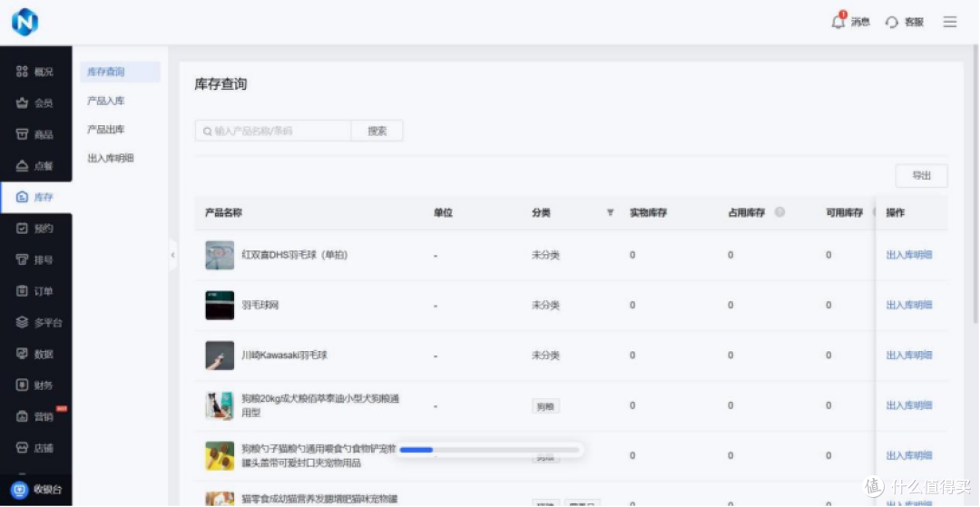Image resolution: width=980 pixels, height=507 pixels.
Task: Switch to 库存查询 tab
Action: point(120,72)
